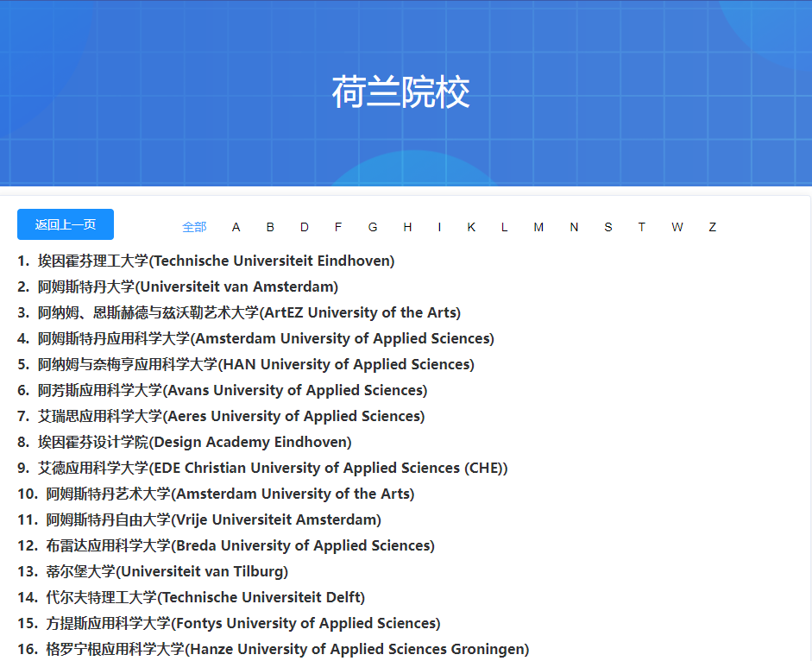Filter schools by letter S
Screen dimensions: 812x661
coord(608,227)
